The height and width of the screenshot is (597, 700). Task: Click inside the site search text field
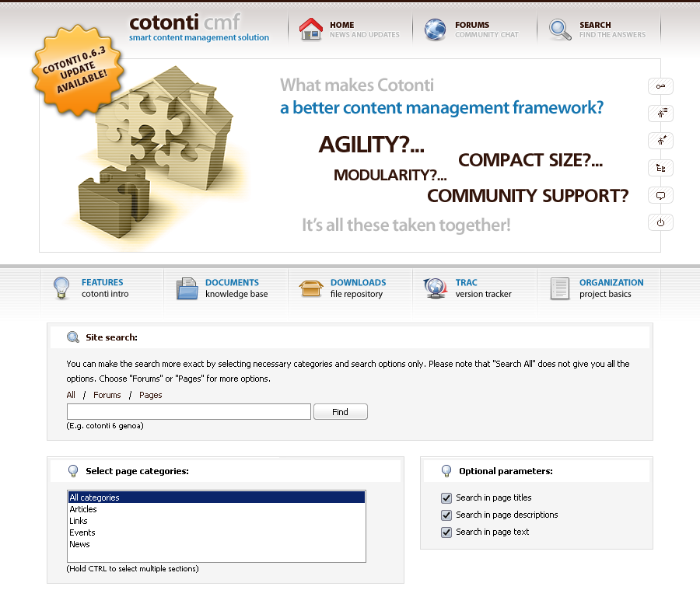[x=188, y=412]
